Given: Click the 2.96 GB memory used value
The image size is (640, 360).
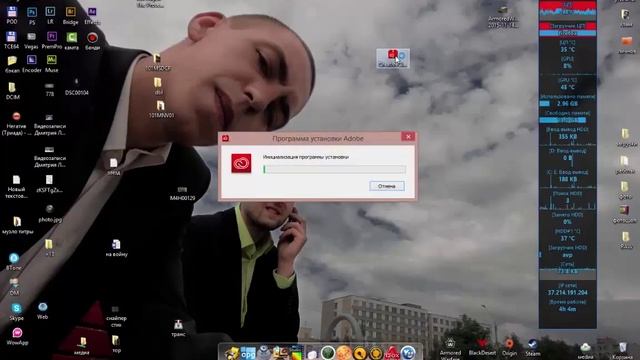Looking at the screenshot, I should coord(567,104).
